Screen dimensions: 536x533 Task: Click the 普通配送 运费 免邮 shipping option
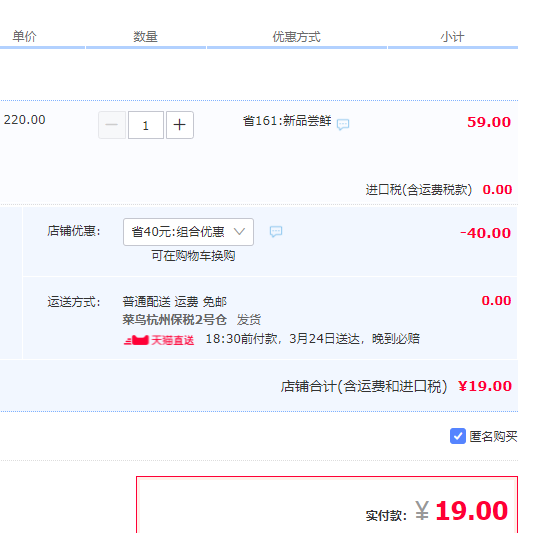pyautogui.click(x=174, y=302)
